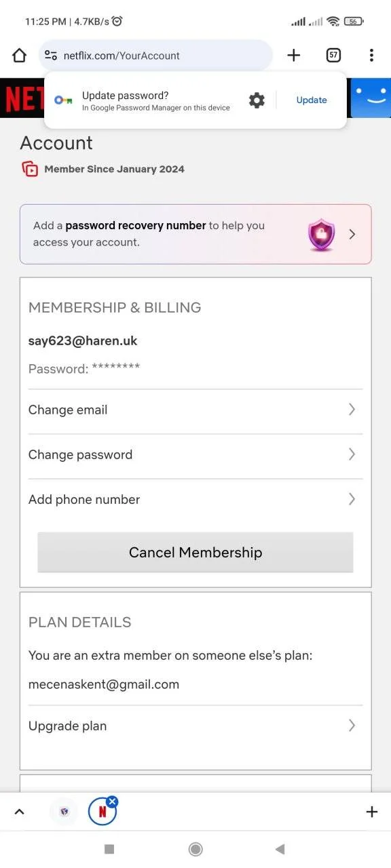The width and height of the screenshot is (391, 868).
Task: Open tab switcher showing 57 tabs
Action: point(333,56)
